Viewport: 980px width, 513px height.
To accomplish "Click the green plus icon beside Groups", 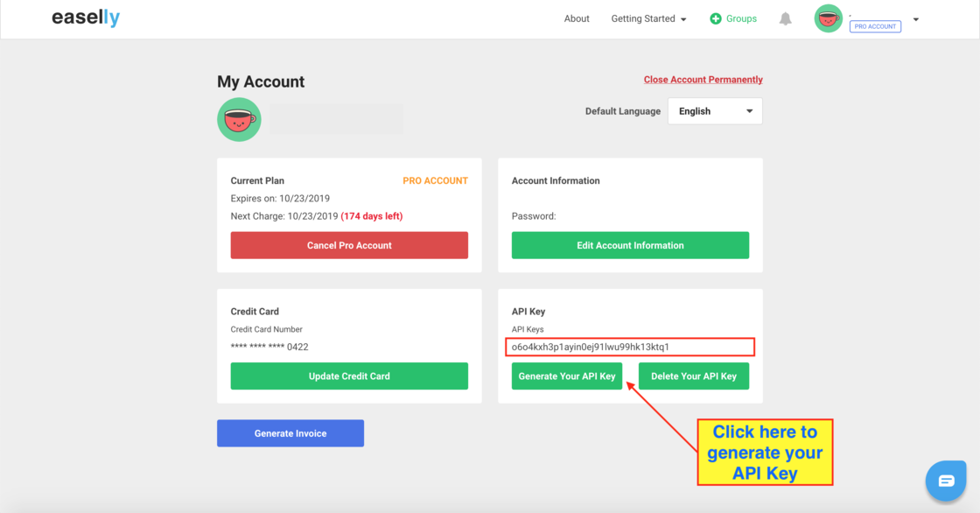I will point(716,18).
